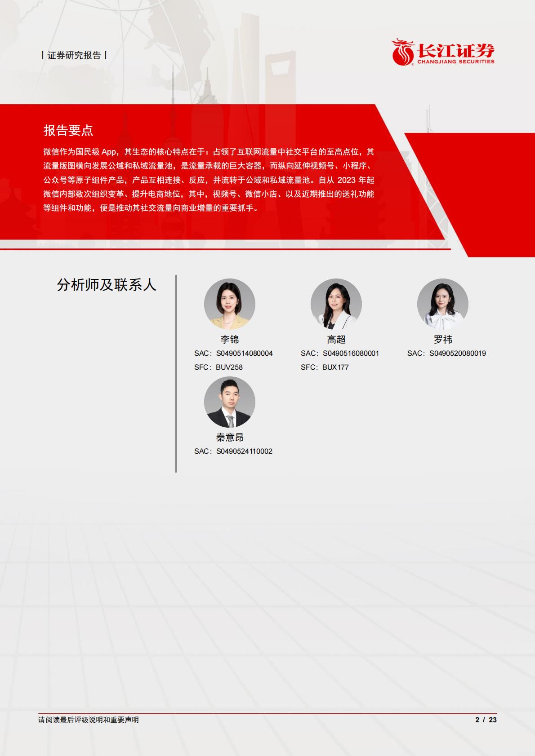
Task: Click summary line starting '流量版图横向发展'
Action: tap(209, 166)
